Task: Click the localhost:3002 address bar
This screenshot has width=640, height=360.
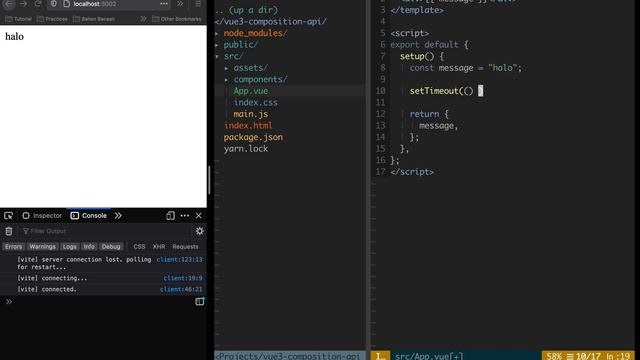Action: (x=109, y=4)
